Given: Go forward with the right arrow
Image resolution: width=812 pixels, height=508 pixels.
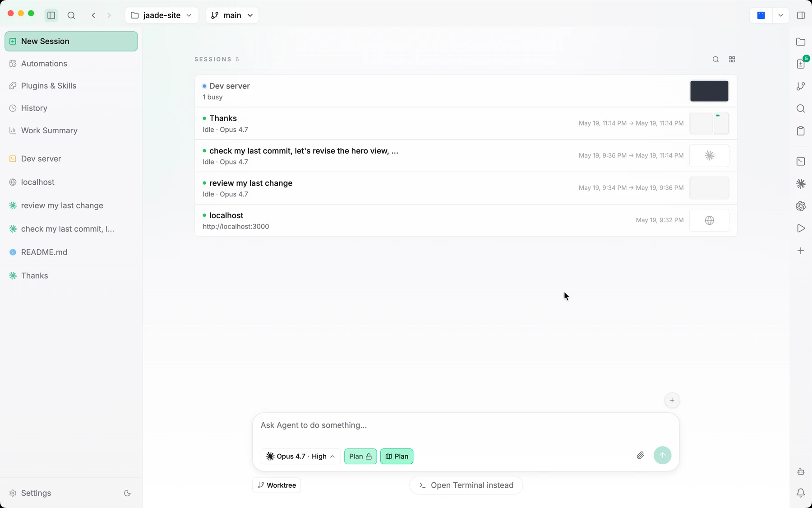Looking at the screenshot, I should tap(109, 15).
